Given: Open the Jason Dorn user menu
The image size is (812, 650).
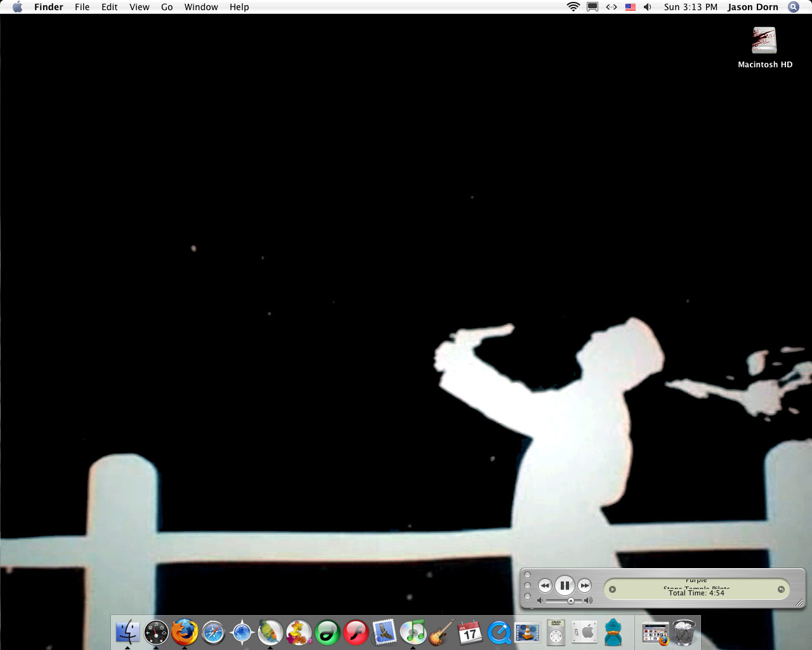Looking at the screenshot, I should (753, 7).
